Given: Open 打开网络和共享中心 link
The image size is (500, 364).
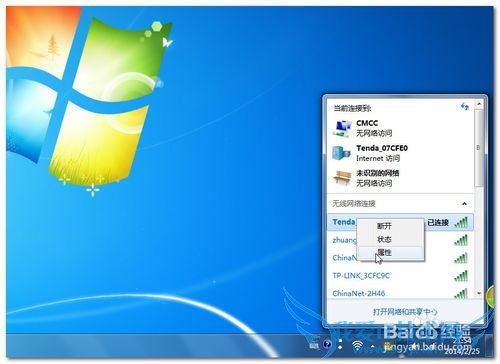Looking at the screenshot, I should tap(405, 312).
